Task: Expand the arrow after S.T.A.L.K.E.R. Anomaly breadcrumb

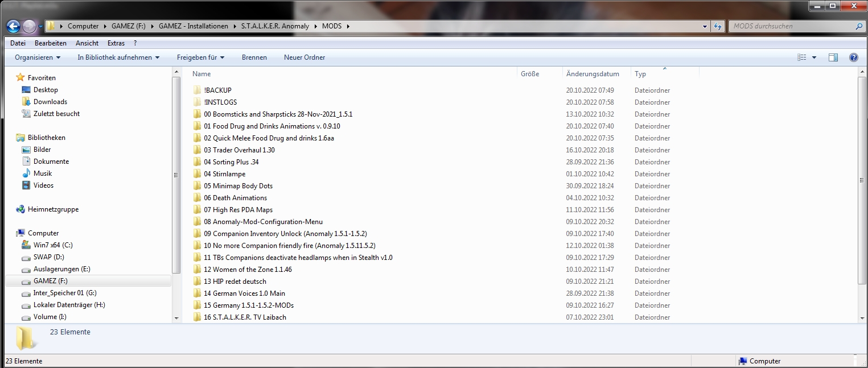Action: [x=316, y=26]
